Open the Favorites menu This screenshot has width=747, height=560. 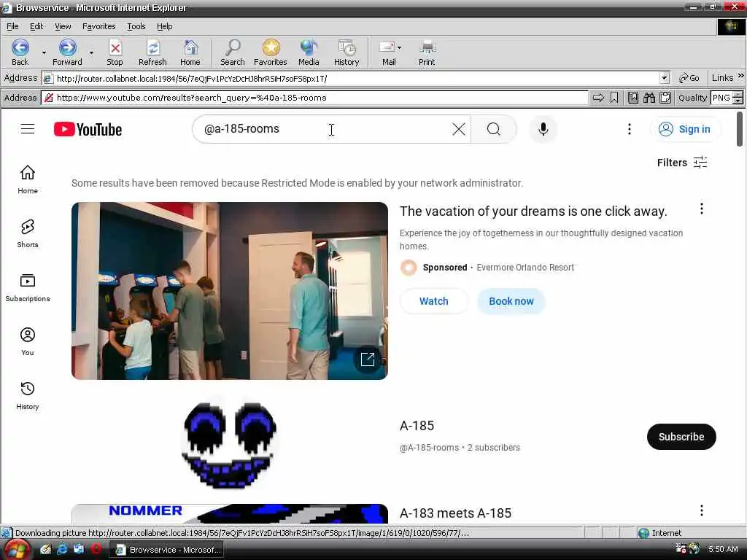[x=98, y=26]
